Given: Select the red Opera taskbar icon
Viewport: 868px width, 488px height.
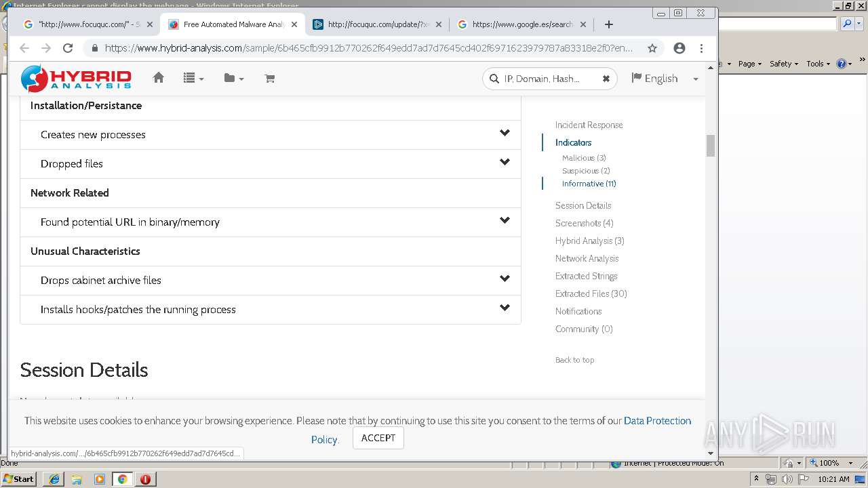Looking at the screenshot, I should [x=145, y=479].
